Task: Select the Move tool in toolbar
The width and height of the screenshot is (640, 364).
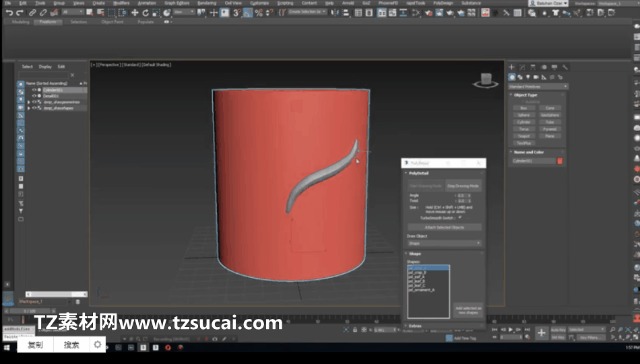Action: [x=135, y=13]
